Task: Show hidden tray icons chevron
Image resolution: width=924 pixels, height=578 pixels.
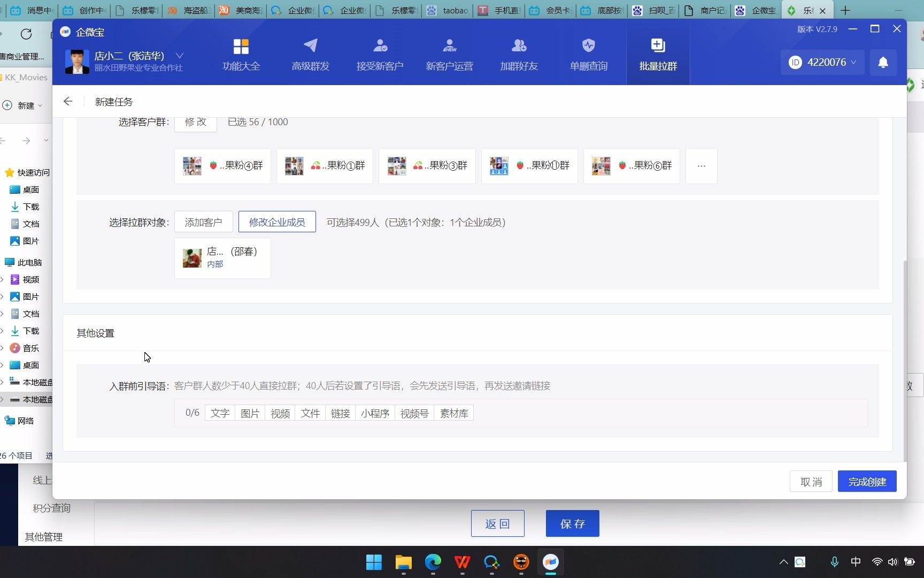Action: point(783,562)
